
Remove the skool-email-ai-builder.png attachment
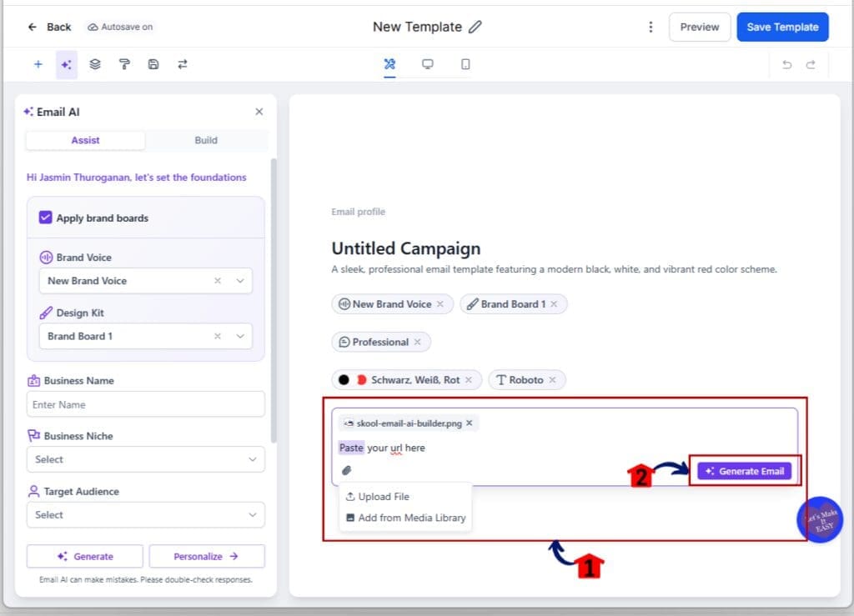470,423
